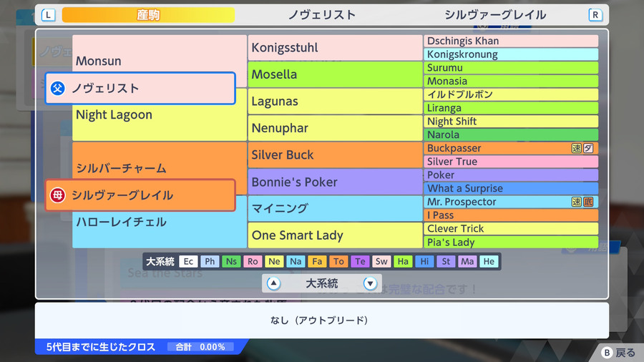Select the One Smart Lady pedigree cell

(x=335, y=235)
